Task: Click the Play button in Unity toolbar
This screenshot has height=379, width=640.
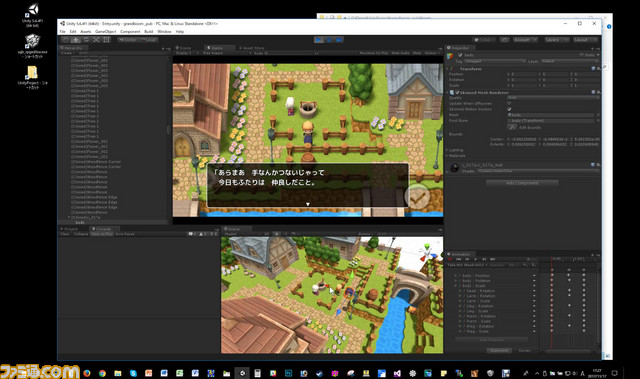Action: [x=319, y=40]
